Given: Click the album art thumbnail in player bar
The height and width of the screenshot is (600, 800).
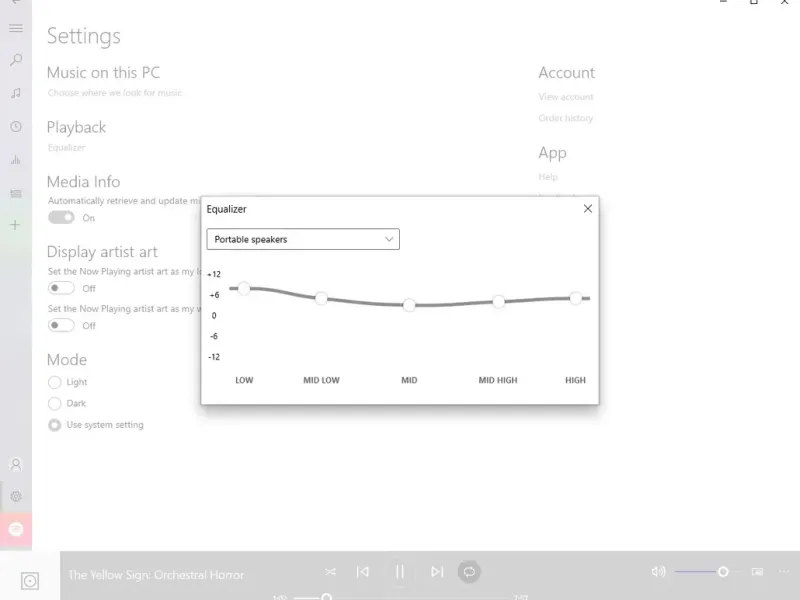Looking at the screenshot, I should [x=30, y=581].
